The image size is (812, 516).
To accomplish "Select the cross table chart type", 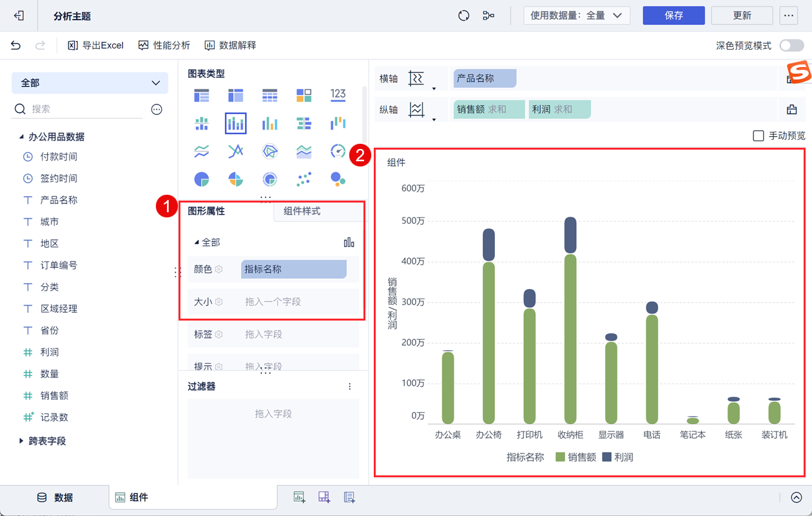I will tap(236, 95).
